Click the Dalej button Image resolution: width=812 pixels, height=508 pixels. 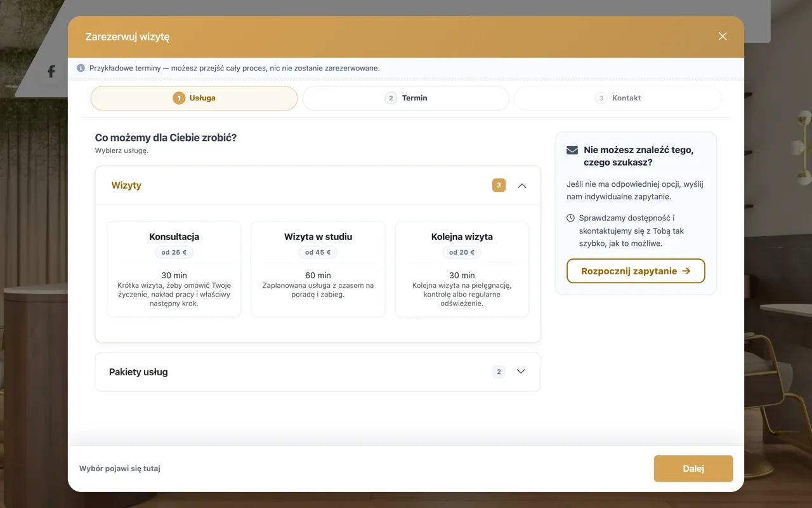click(x=693, y=469)
